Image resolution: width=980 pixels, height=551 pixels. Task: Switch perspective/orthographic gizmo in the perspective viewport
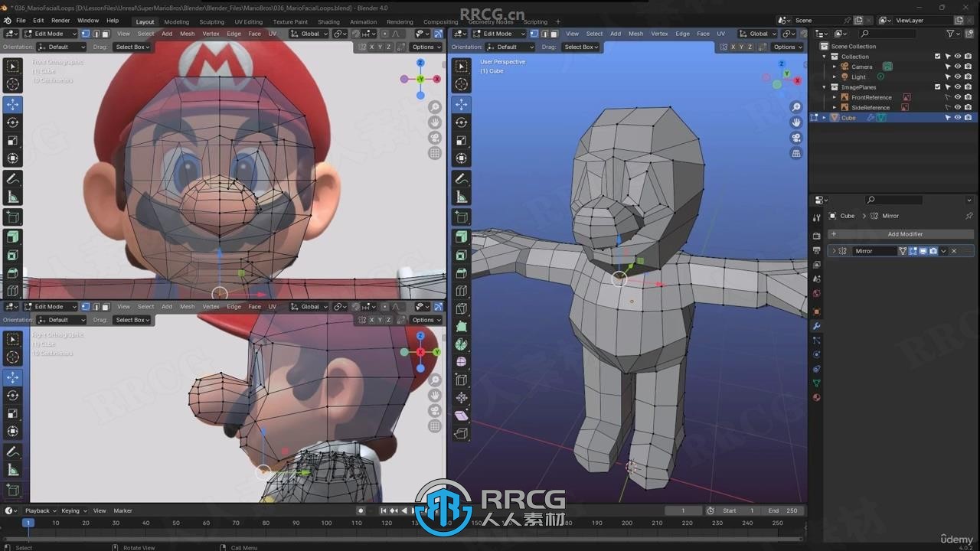point(796,153)
